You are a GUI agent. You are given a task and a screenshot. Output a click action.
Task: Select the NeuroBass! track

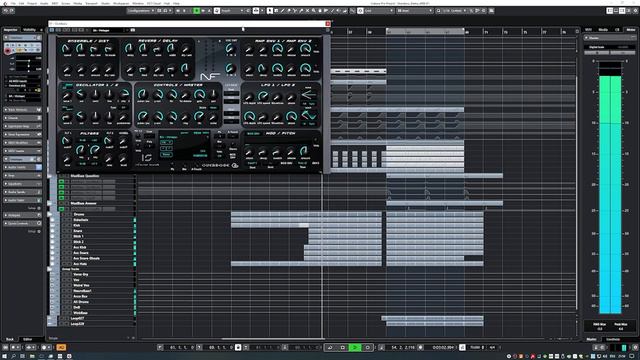click(82, 291)
